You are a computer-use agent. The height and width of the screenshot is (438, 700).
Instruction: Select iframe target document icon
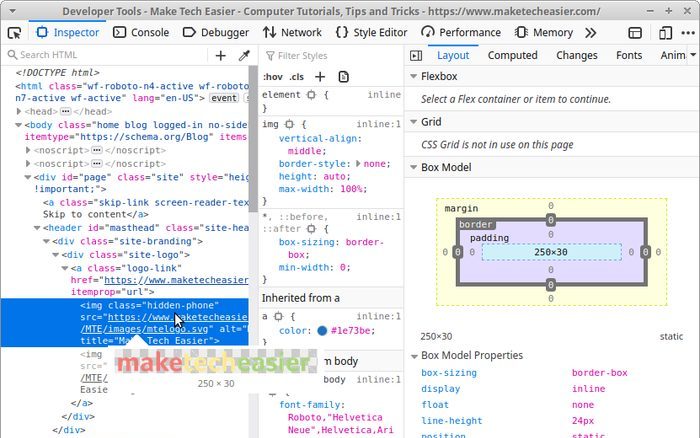pyautogui.click(x=635, y=33)
